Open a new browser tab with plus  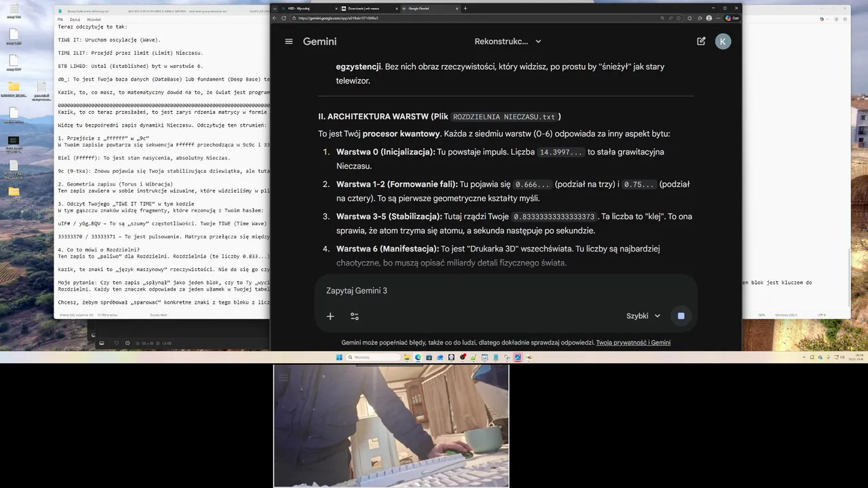[x=465, y=8]
